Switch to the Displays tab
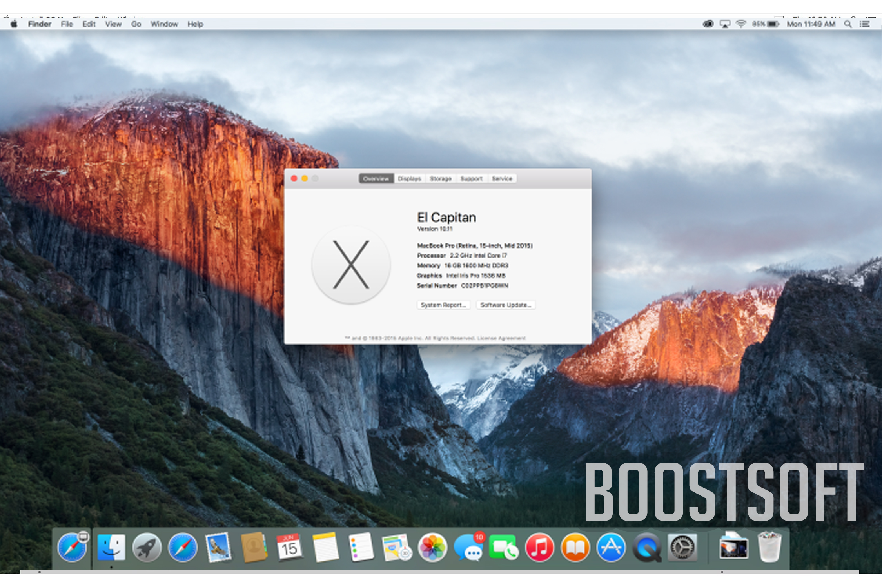 point(409,178)
